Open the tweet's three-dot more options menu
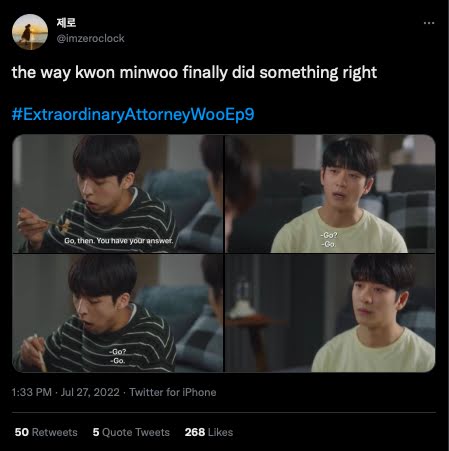Image resolution: width=449 pixels, height=451 pixels. coord(429,23)
